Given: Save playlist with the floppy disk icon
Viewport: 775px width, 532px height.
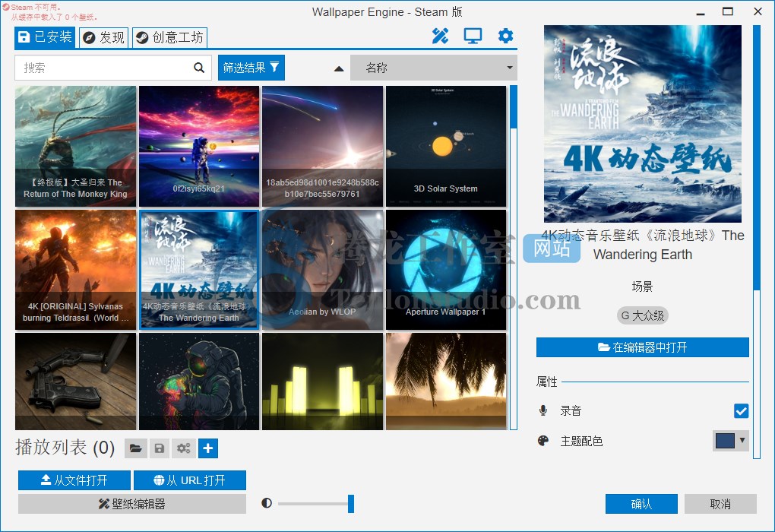Looking at the screenshot, I should click(159, 448).
